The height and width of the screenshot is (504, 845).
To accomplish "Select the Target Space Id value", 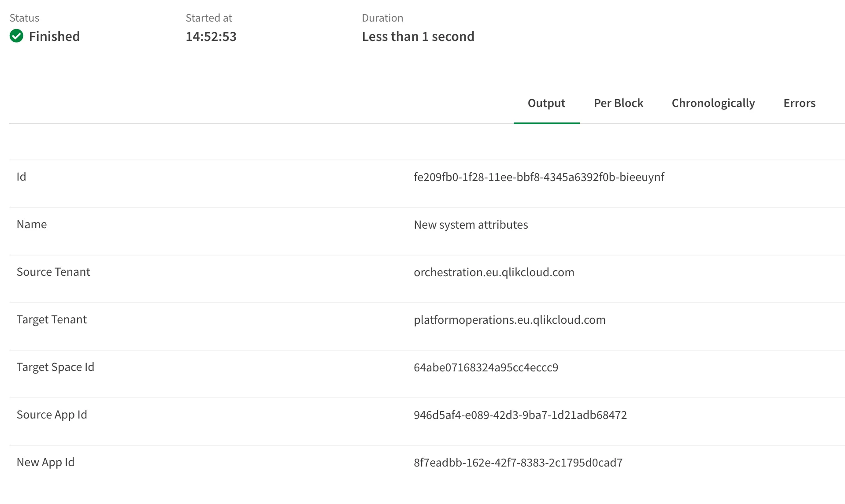I will pyautogui.click(x=486, y=367).
